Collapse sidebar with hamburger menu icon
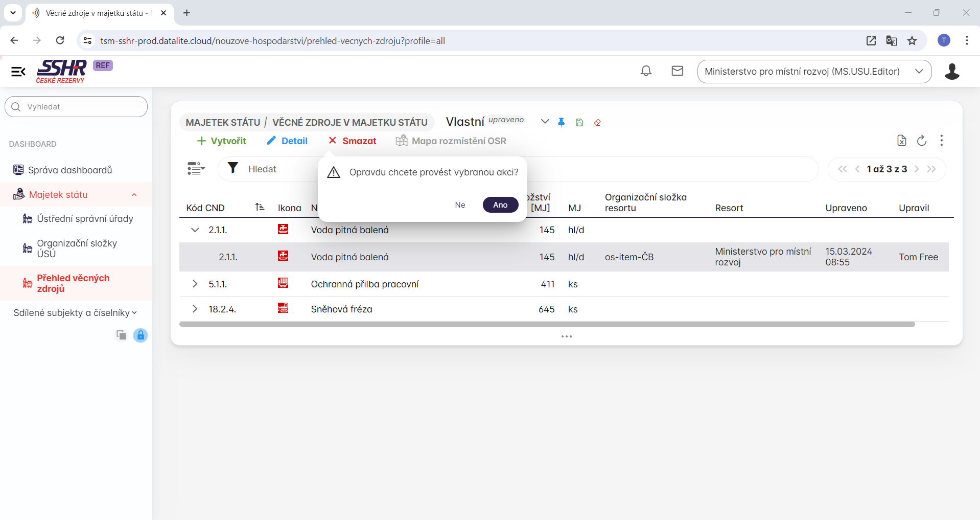 (18, 72)
